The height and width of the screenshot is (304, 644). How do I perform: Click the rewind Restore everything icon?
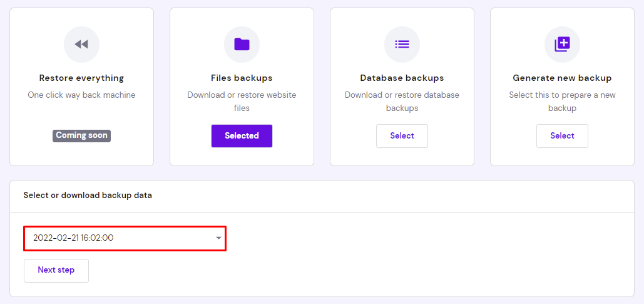[81, 45]
